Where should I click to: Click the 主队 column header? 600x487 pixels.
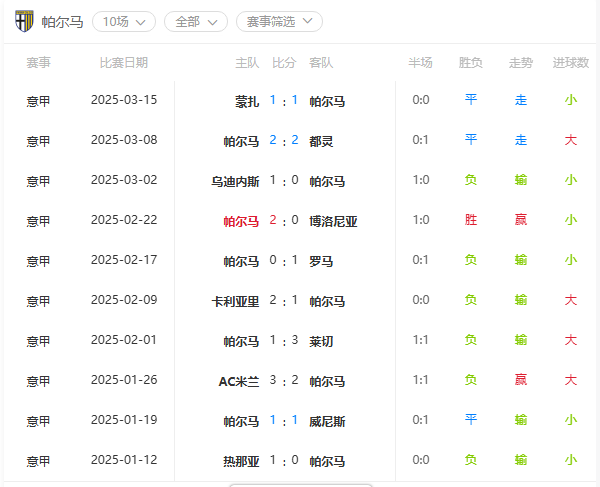click(247, 62)
